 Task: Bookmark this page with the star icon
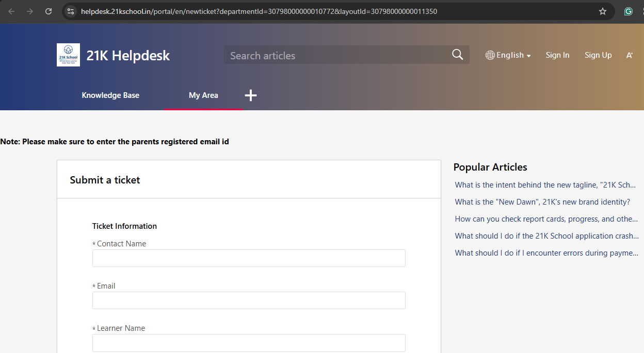click(x=602, y=11)
